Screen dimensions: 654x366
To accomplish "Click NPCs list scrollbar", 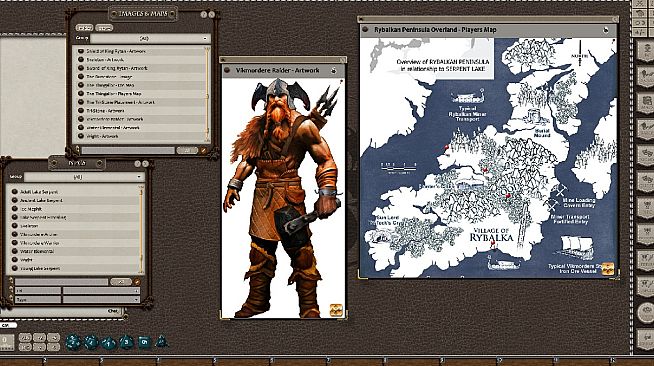I will 141,229.
